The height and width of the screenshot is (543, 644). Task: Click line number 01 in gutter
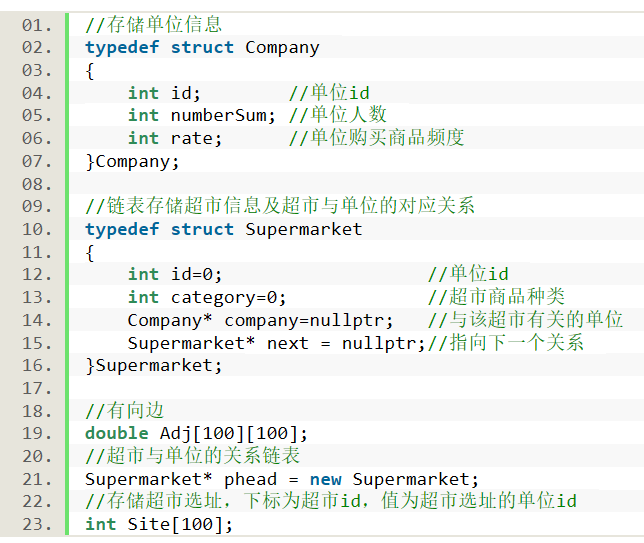(x=37, y=25)
